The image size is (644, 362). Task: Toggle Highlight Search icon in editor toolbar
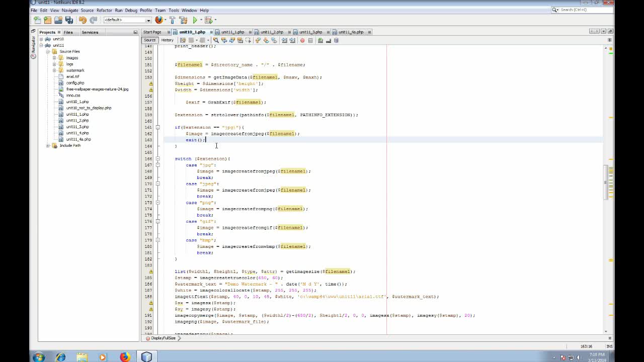pos(240,40)
